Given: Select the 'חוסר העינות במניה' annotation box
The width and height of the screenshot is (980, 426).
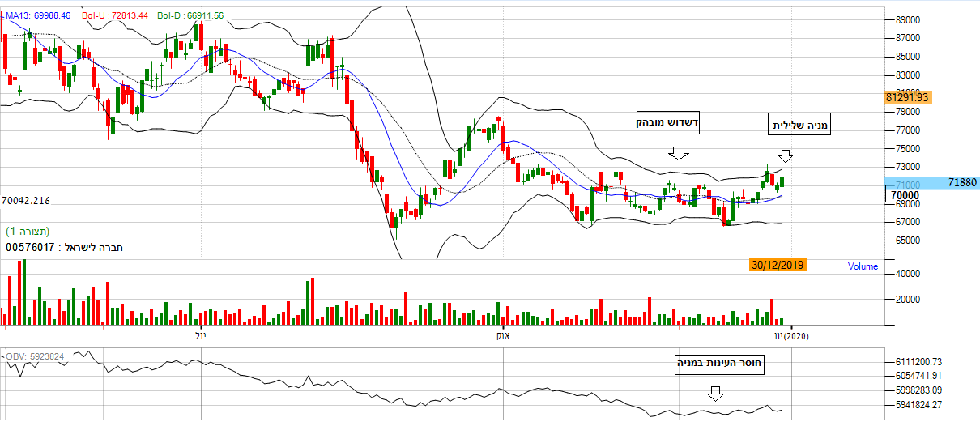Looking at the screenshot, I should pyautogui.click(x=720, y=364).
